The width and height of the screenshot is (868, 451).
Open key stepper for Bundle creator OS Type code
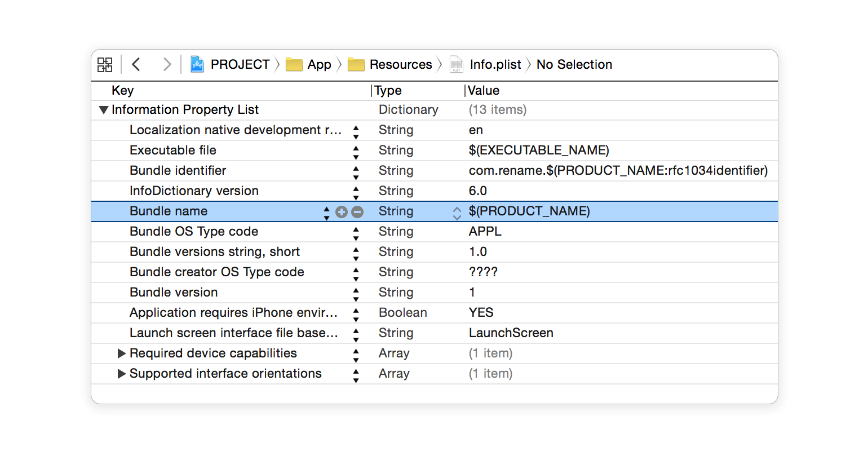(x=356, y=275)
